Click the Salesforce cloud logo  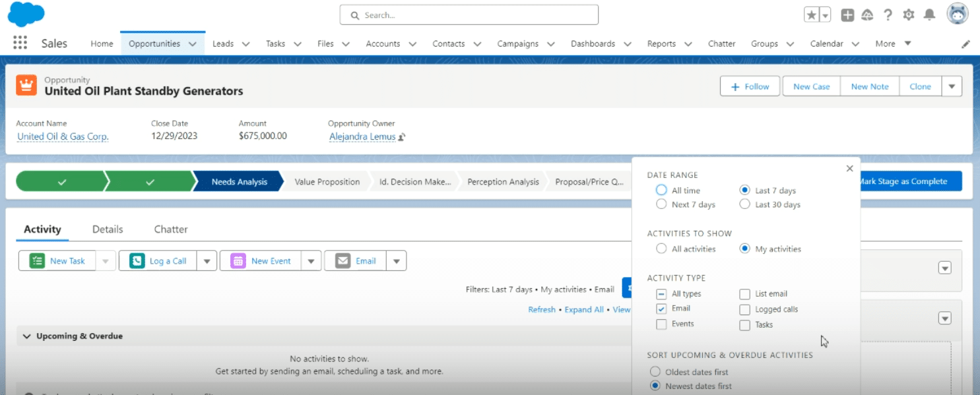26,15
